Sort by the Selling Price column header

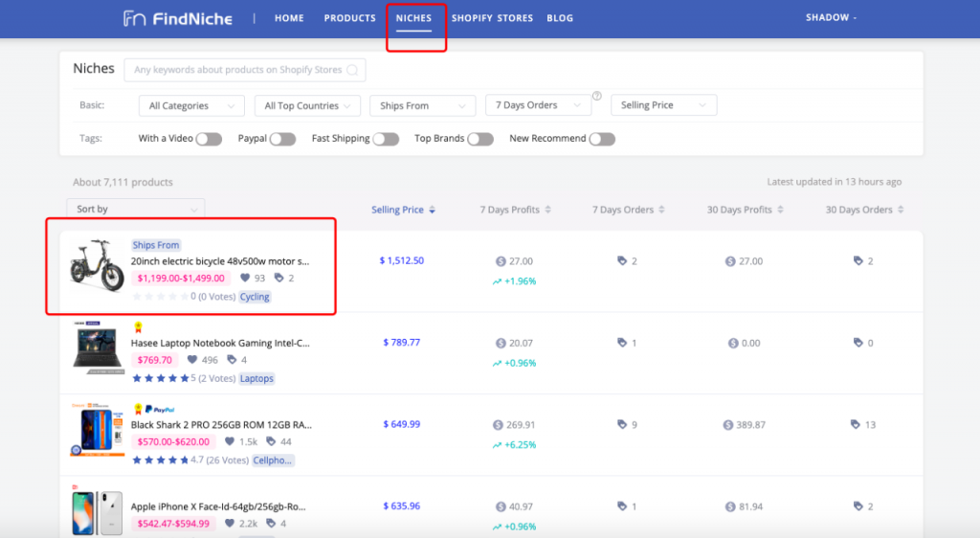point(403,210)
